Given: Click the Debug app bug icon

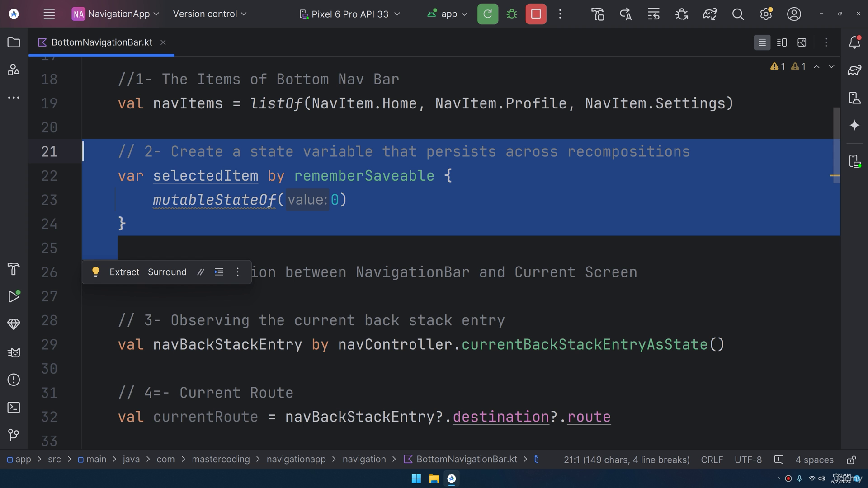Looking at the screenshot, I should point(512,14).
